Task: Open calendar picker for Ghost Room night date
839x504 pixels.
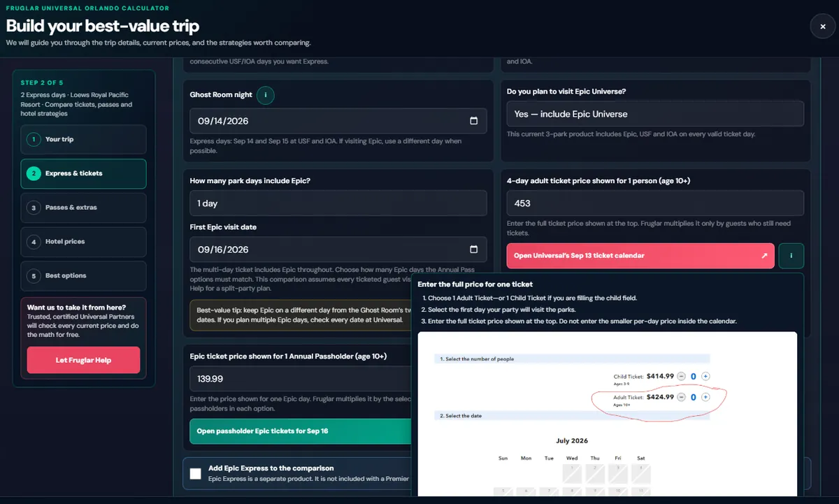Action: coord(473,121)
